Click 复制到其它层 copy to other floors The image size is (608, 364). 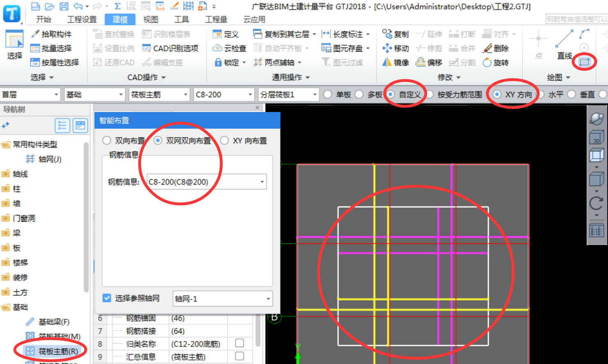click(284, 34)
